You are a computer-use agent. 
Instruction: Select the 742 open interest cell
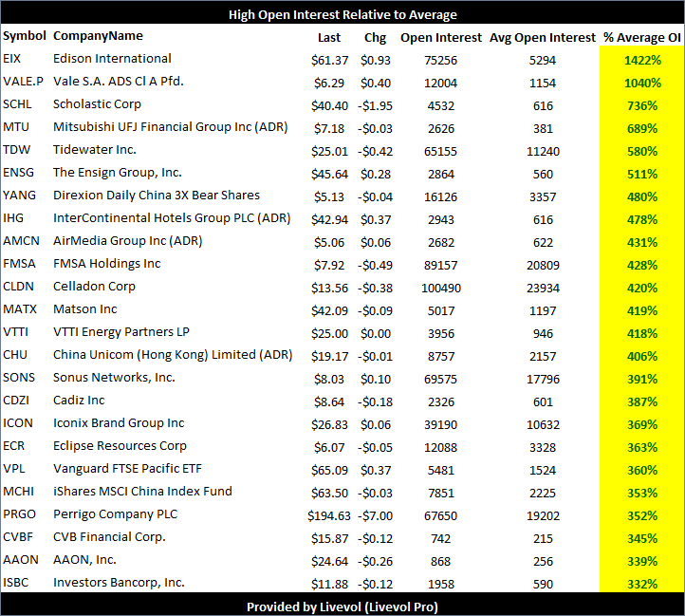click(x=440, y=538)
